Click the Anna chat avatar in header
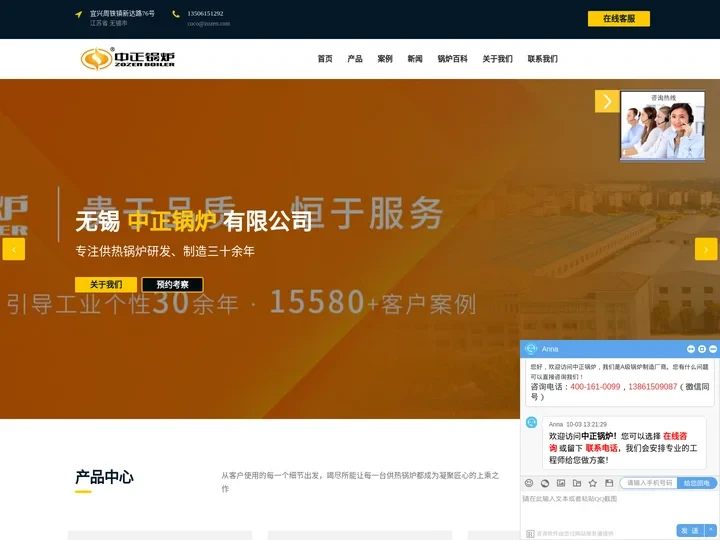Screen dimensions: 720x540 tap(531, 349)
